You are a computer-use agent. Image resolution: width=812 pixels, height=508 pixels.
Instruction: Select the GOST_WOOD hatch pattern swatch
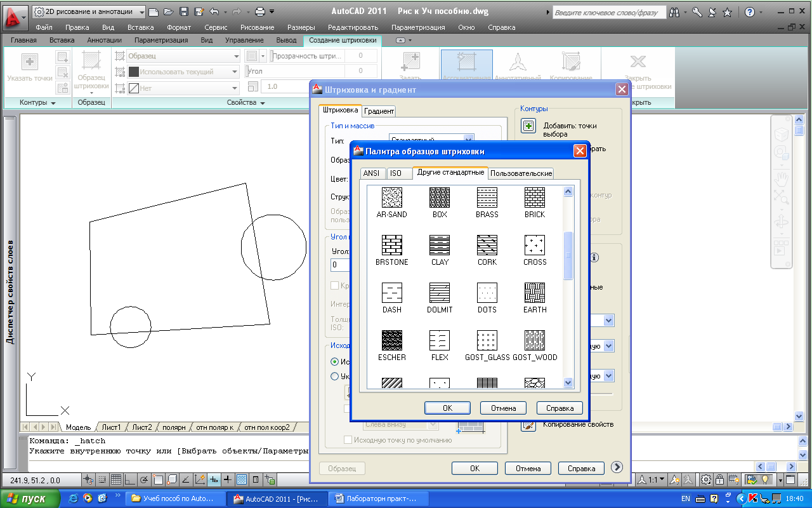[x=535, y=340]
